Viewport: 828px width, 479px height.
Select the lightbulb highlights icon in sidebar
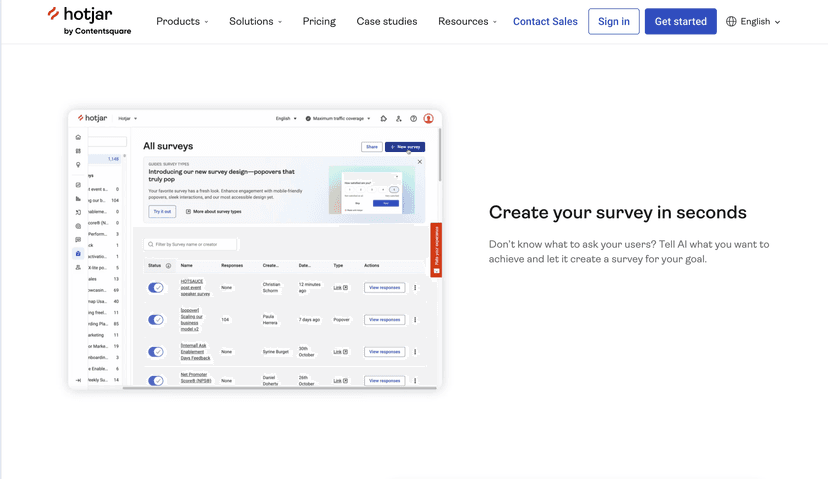[x=78, y=165]
